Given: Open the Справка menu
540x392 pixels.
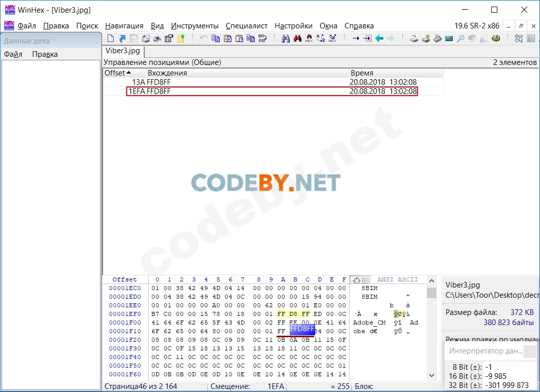Looking at the screenshot, I should tap(359, 26).
